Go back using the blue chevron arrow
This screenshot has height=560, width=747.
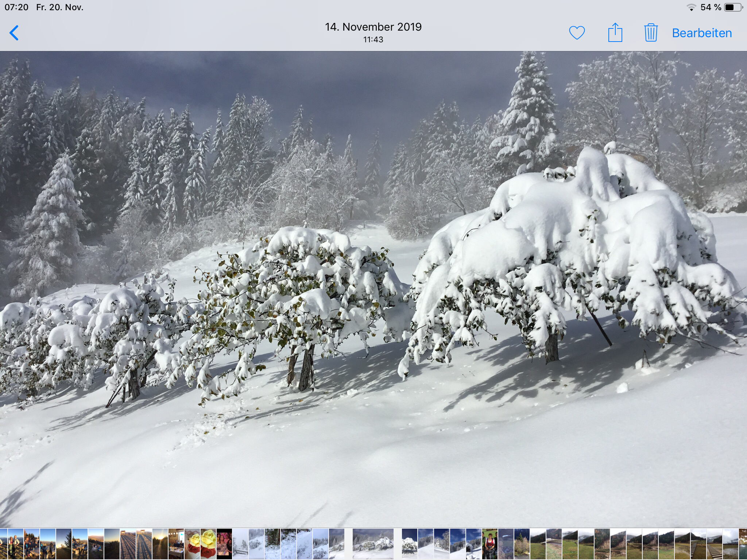tap(14, 33)
